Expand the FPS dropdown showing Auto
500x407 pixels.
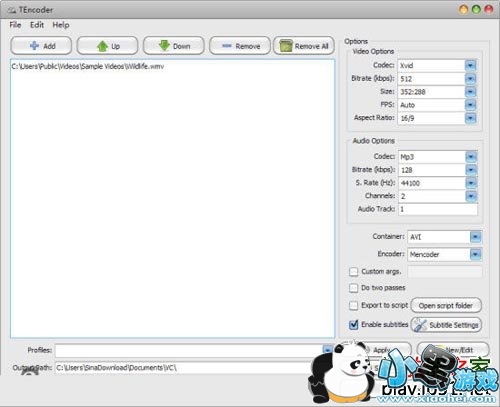[470, 105]
